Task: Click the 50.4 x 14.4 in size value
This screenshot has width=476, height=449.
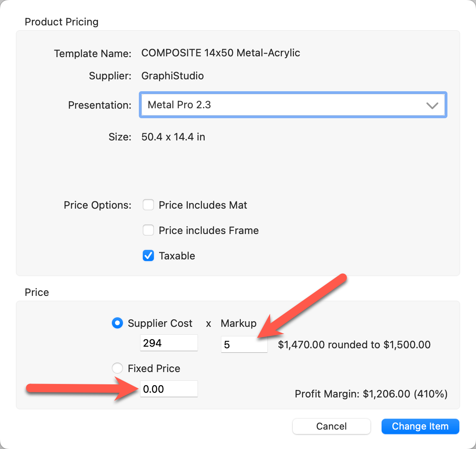Action: coord(173,137)
